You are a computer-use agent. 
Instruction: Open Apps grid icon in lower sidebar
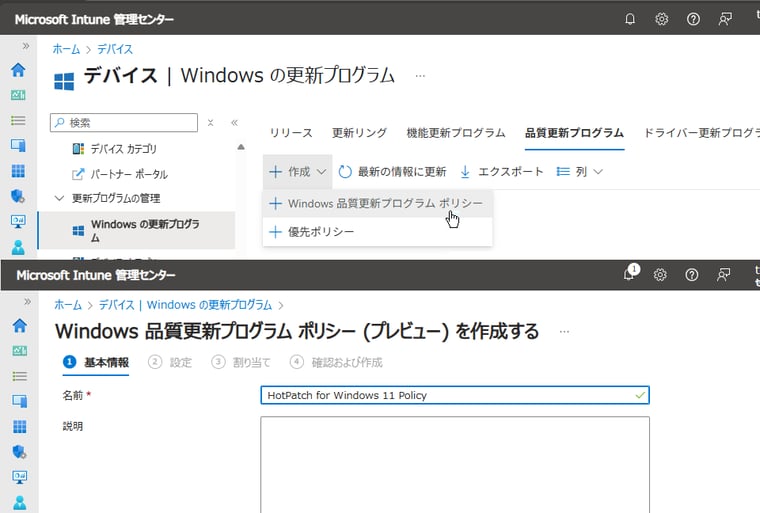[19, 426]
